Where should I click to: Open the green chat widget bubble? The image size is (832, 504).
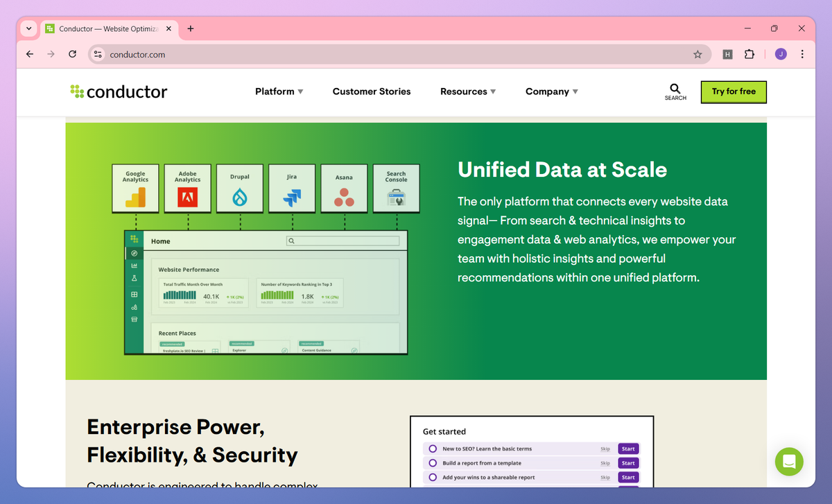tap(789, 461)
